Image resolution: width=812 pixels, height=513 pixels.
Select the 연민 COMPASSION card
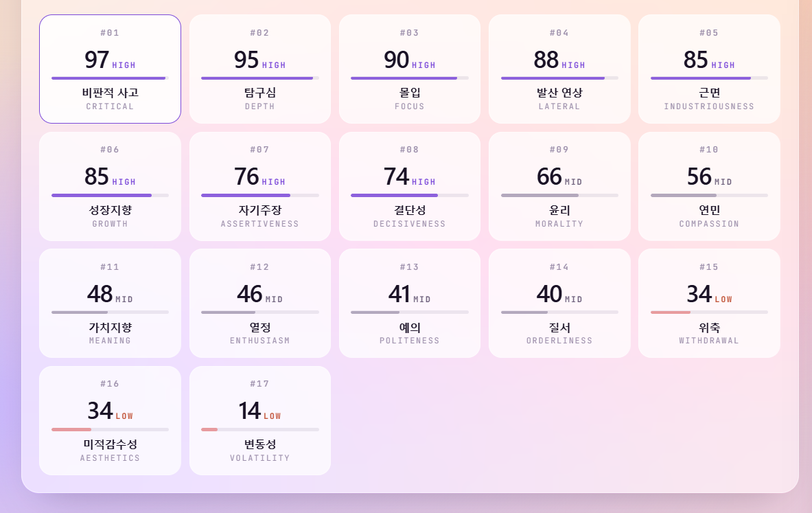coord(709,187)
